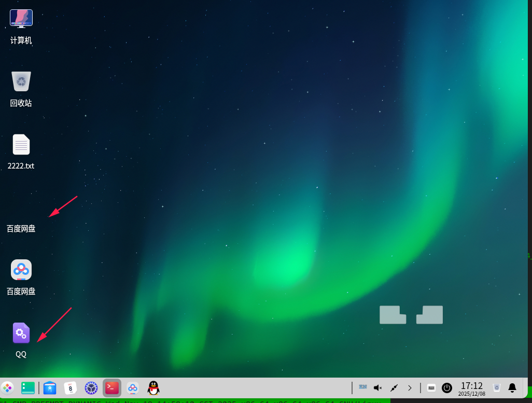Open the calendar app in the dock
The image size is (532, 403).
tap(71, 387)
